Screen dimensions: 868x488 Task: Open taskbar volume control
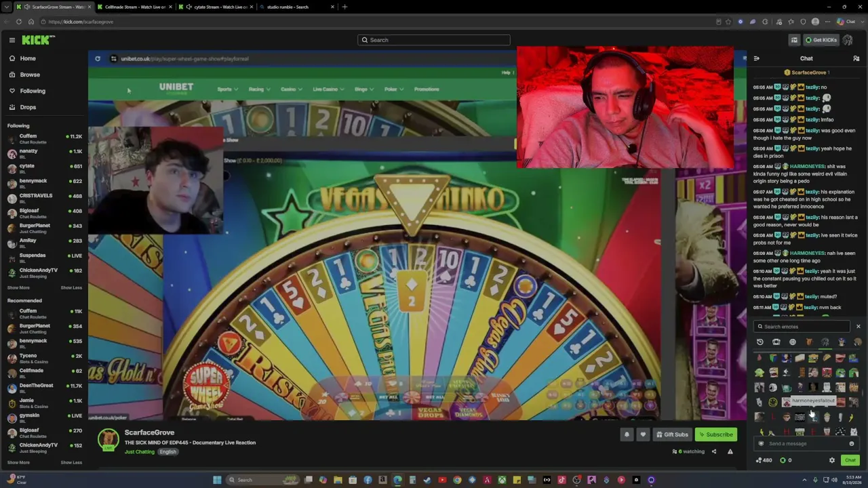(x=834, y=480)
